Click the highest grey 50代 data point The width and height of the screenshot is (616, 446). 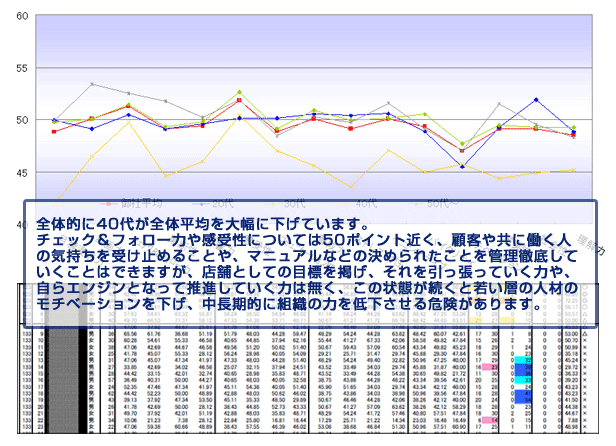(x=92, y=84)
